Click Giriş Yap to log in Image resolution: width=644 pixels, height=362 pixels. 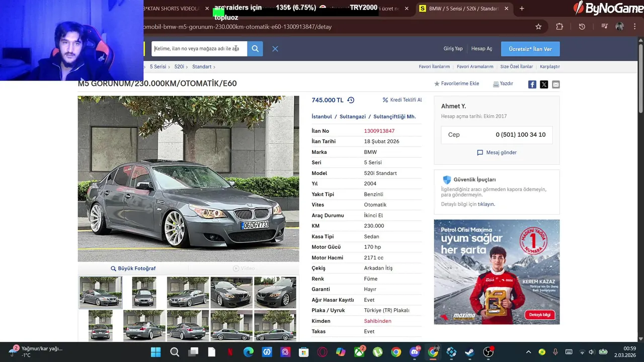click(x=453, y=49)
